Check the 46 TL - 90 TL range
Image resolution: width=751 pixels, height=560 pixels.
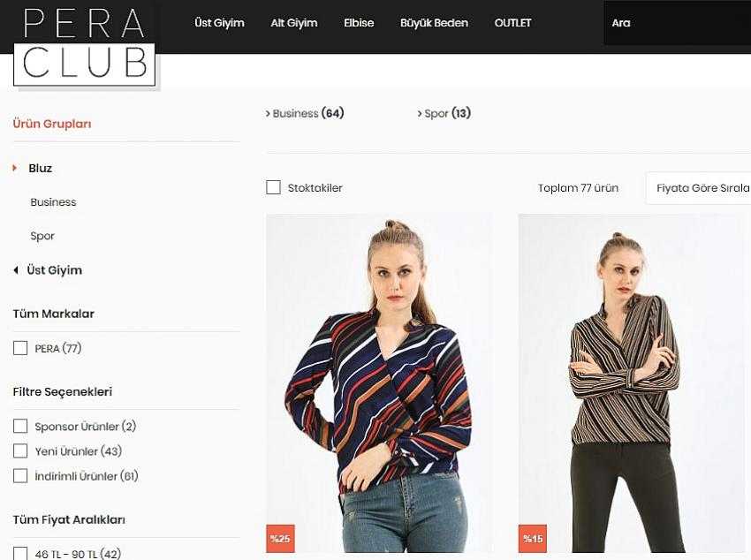(x=20, y=554)
